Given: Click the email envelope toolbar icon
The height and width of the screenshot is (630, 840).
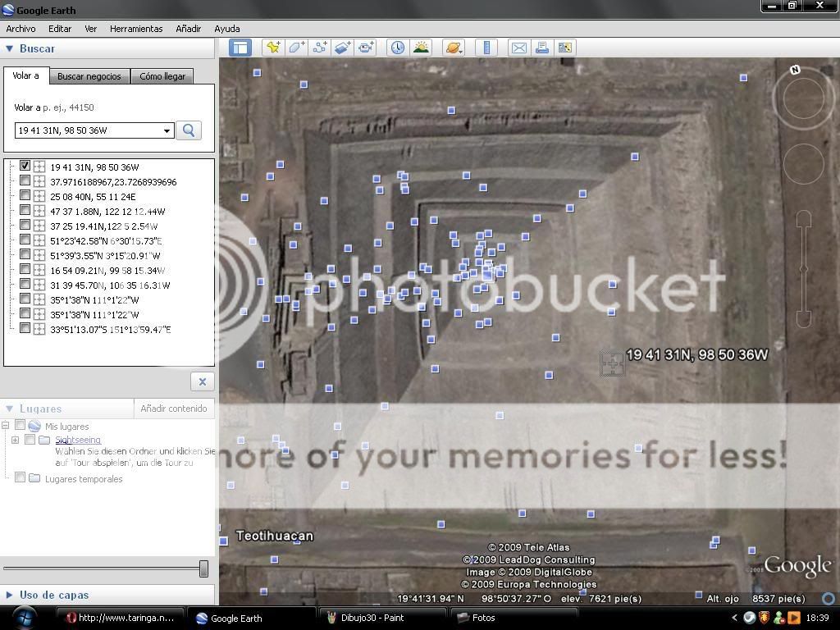Looking at the screenshot, I should (518, 48).
